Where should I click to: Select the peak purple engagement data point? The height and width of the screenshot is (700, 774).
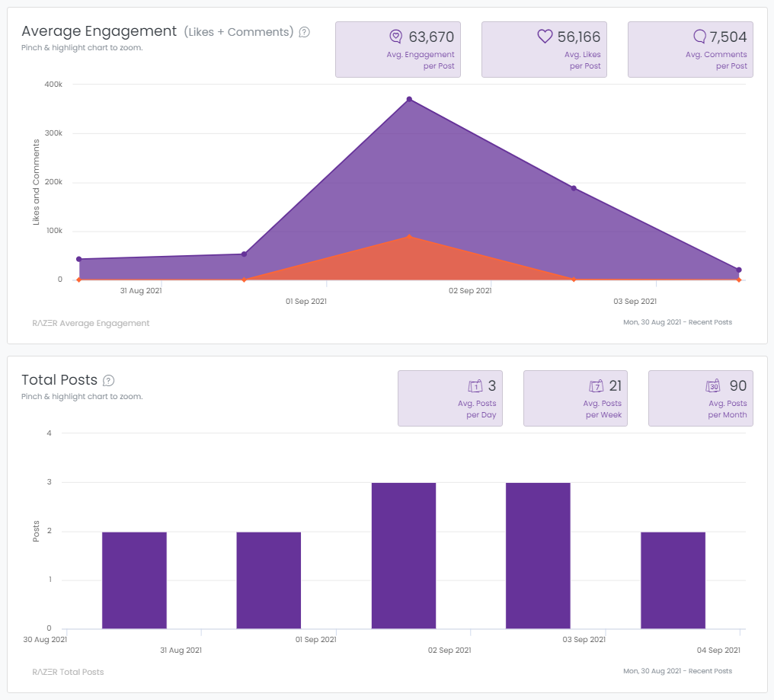(409, 100)
